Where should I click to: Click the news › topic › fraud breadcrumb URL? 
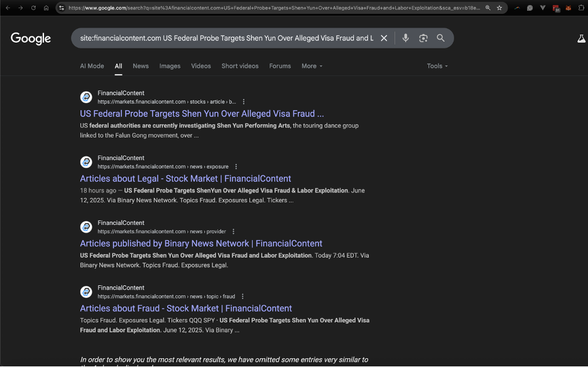tap(166, 297)
